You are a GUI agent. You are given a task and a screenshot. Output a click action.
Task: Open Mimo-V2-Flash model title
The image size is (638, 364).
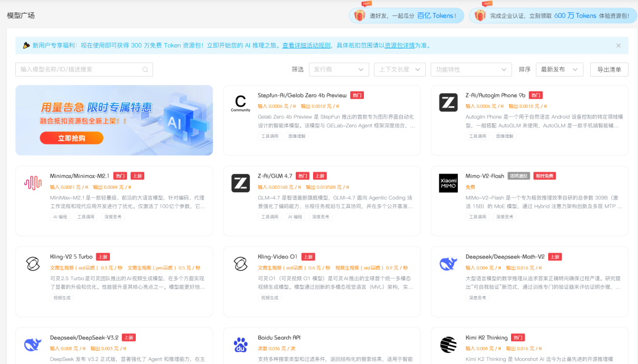(x=484, y=176)
